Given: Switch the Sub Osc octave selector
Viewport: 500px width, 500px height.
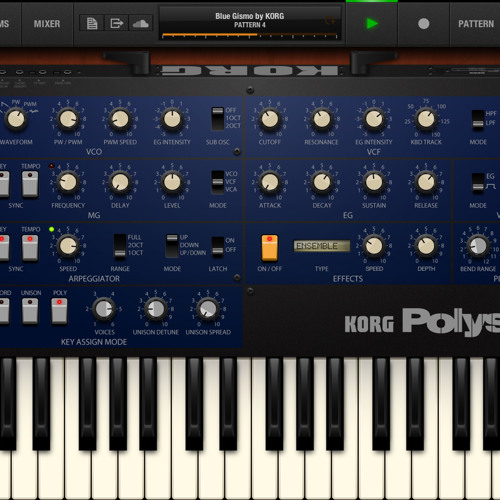Looking at the screenshot, I should click(x=218, y=119).
